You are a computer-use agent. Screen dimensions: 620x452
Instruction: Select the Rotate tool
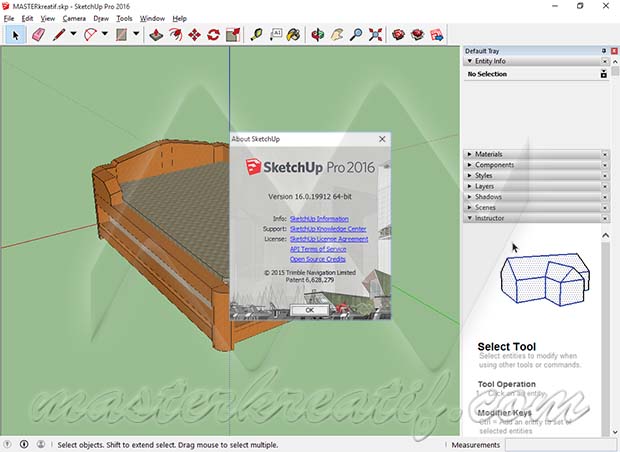214,35
